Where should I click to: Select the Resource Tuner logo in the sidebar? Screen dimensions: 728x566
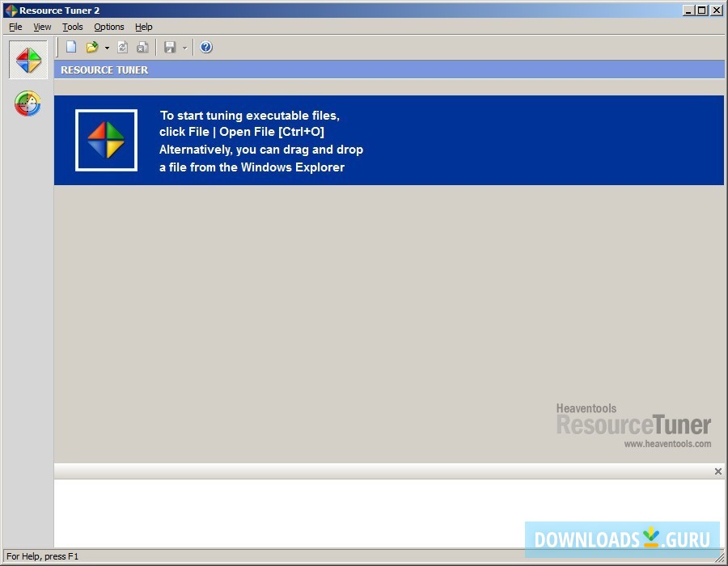27,60
